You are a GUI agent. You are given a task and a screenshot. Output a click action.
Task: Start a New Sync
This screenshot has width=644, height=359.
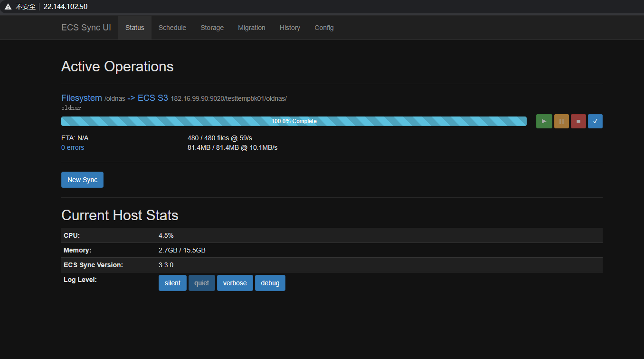[x=82, y=180]
